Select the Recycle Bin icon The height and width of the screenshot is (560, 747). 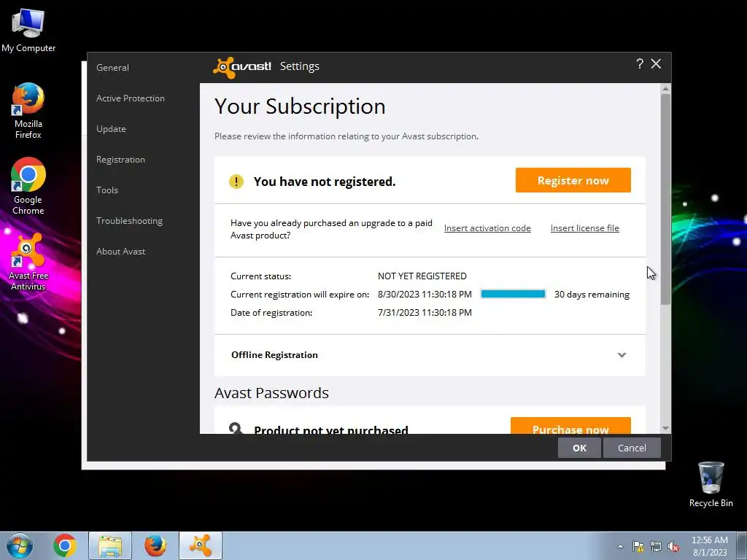[711, 484]
